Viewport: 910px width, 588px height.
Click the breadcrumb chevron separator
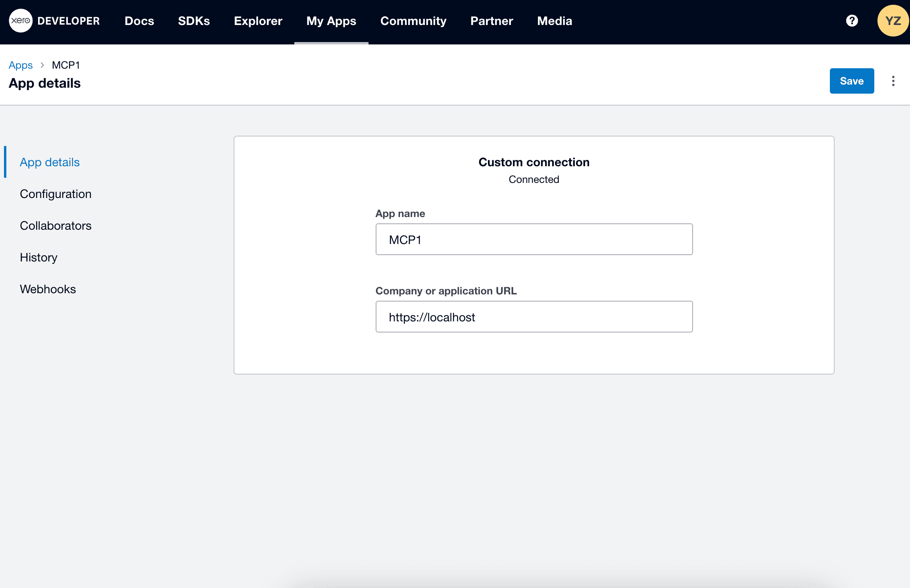(42, 65)
